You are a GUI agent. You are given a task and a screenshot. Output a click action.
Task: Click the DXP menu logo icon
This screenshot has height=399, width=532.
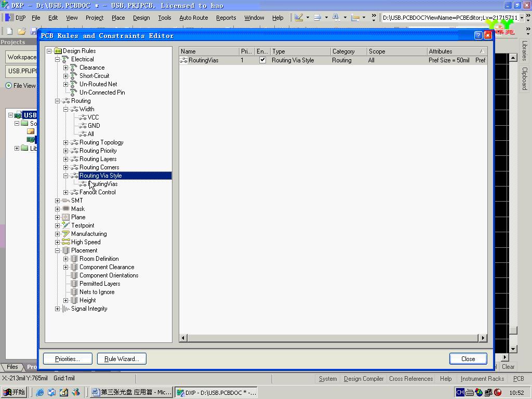[9, 18]
